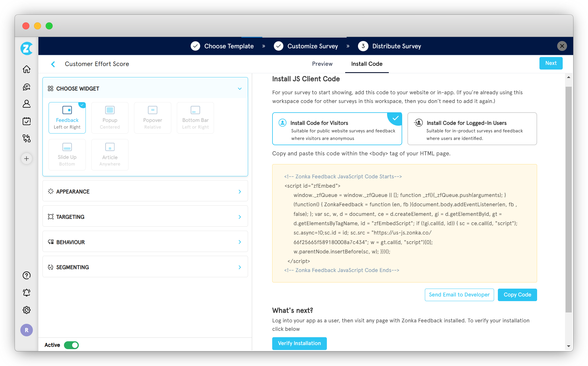Click Verify Installation button
Image resolution: width=588 pixels, height=366 pixels.
click(x=299, y=343)
